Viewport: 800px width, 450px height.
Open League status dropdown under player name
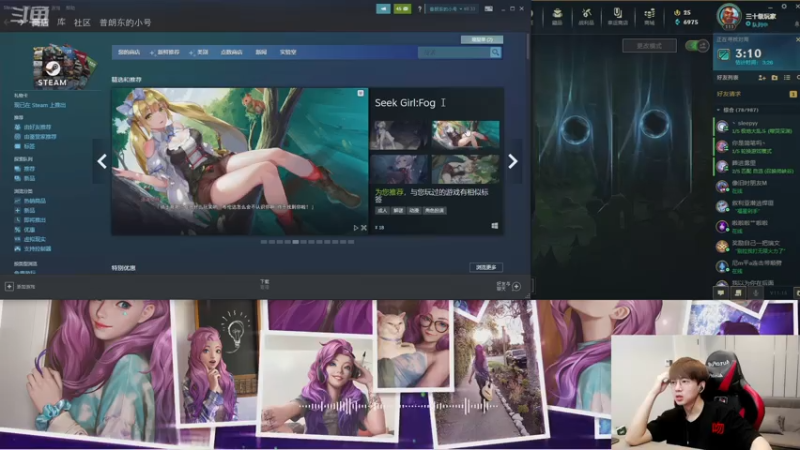coord(757,24)
